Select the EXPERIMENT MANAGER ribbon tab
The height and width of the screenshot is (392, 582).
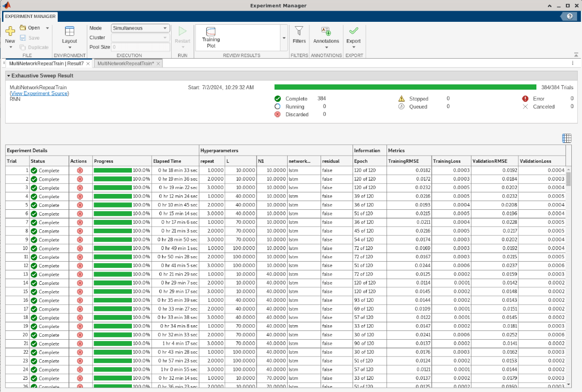(30, 16)
